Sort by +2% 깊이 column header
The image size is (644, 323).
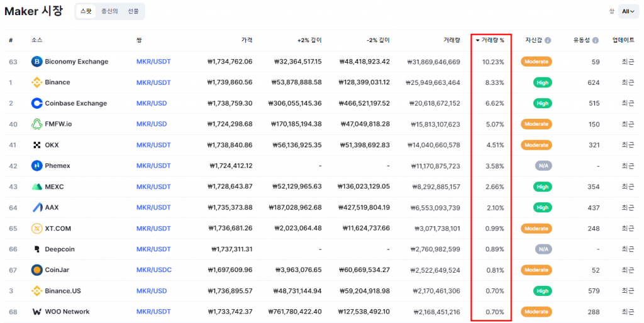(309, 40)
